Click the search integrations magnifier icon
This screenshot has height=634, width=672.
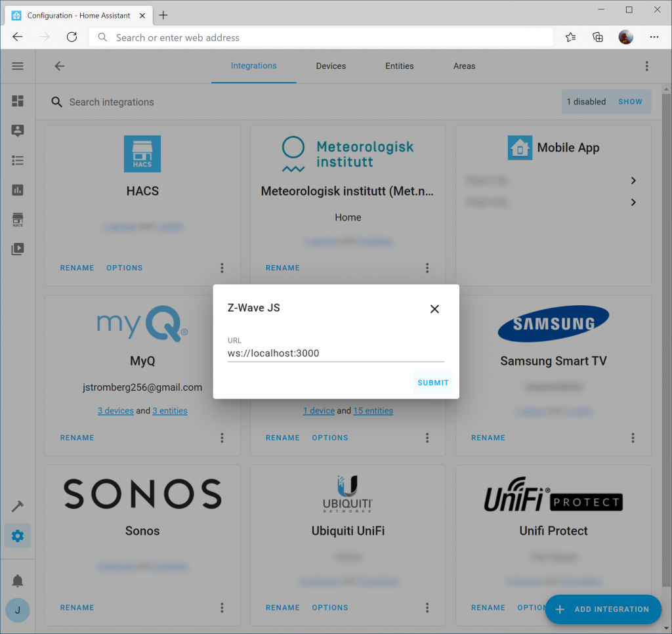56,102
